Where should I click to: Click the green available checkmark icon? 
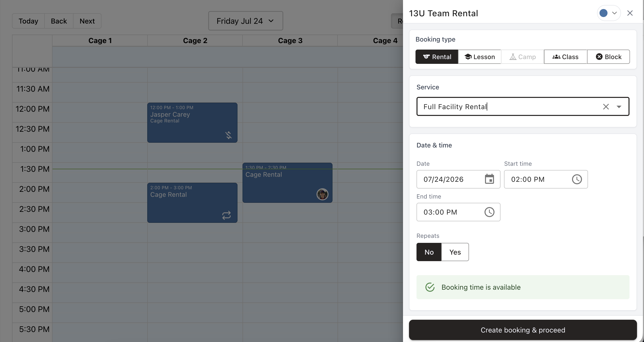pyautogui.click(x=430, y=287)
